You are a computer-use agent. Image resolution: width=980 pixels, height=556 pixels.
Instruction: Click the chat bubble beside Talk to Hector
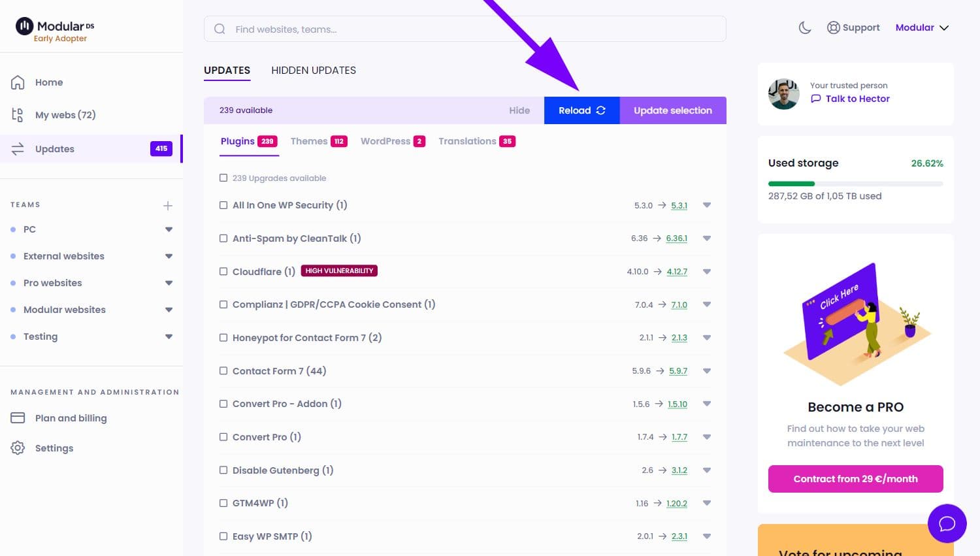816,99
